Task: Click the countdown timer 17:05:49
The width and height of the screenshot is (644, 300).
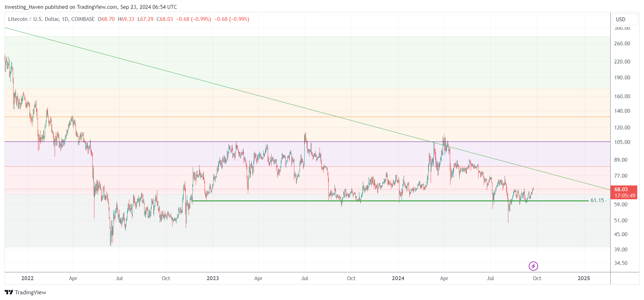Action: [624, 196]
